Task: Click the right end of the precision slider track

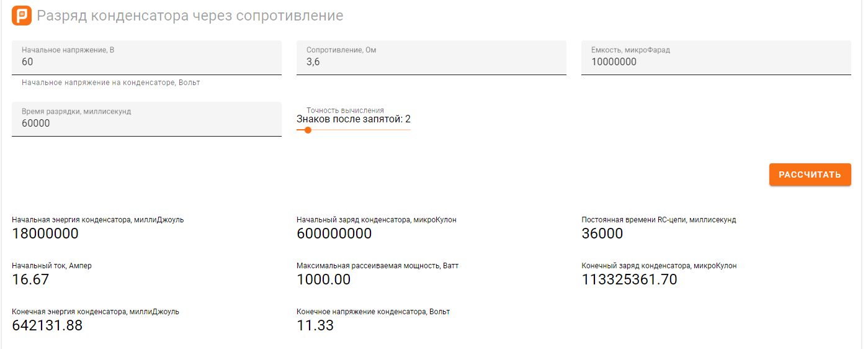Action: tap(409, 130)
